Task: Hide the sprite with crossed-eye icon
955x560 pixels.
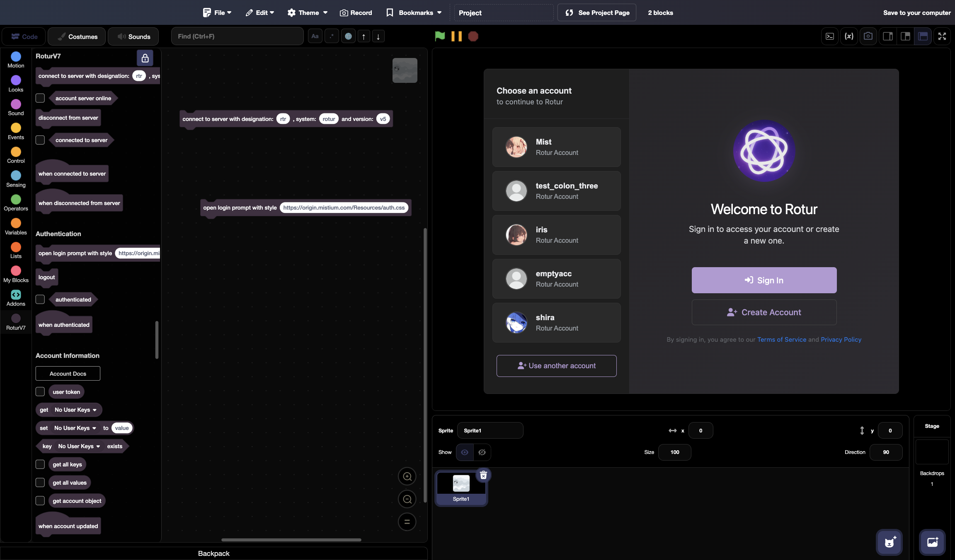Action: 482,452
